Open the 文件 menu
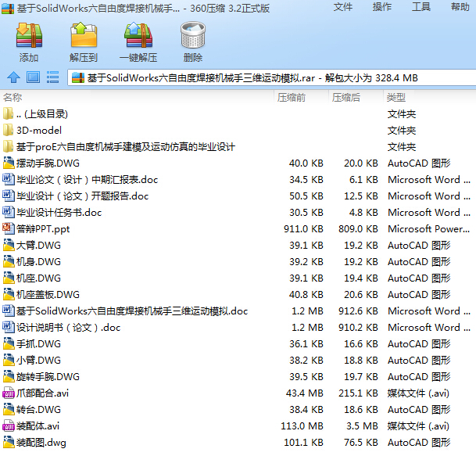476x456 pixels. [342, 7]
